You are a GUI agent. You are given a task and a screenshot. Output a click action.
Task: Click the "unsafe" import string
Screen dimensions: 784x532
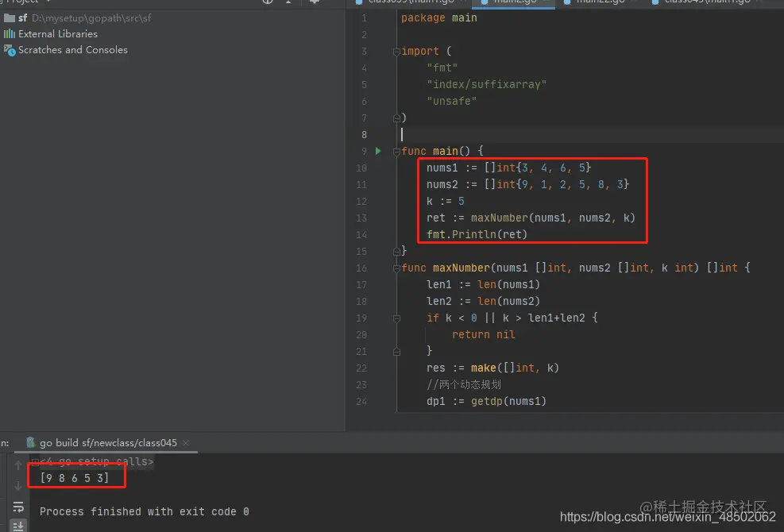pyautogui.click(x=451, y=101)
